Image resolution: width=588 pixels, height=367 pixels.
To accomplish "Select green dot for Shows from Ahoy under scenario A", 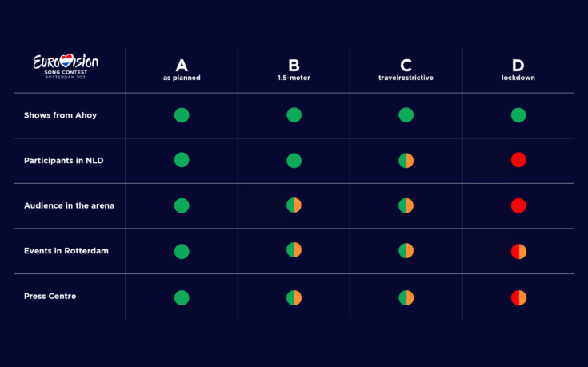I will point(182,115).
